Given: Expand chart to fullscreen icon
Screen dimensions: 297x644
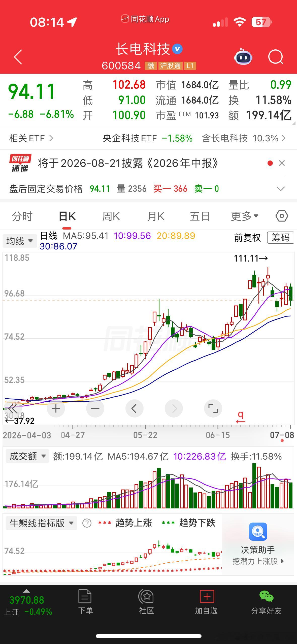Looking at the screenshot, I should (213, 408).
